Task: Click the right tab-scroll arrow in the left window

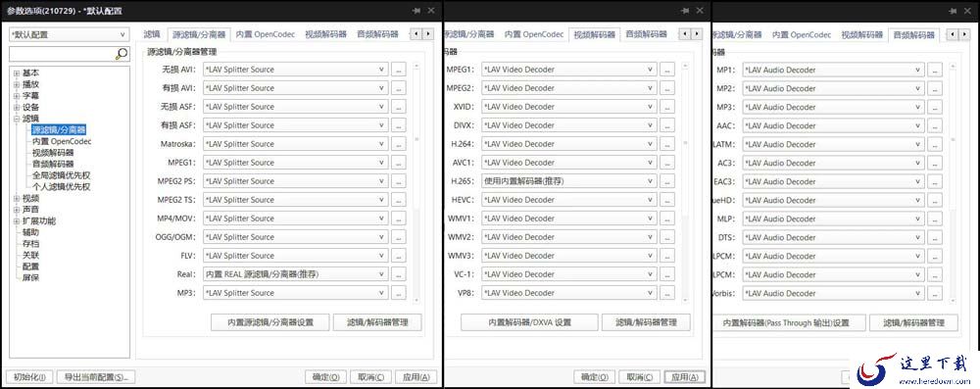Action: click(x=429, y=34)
